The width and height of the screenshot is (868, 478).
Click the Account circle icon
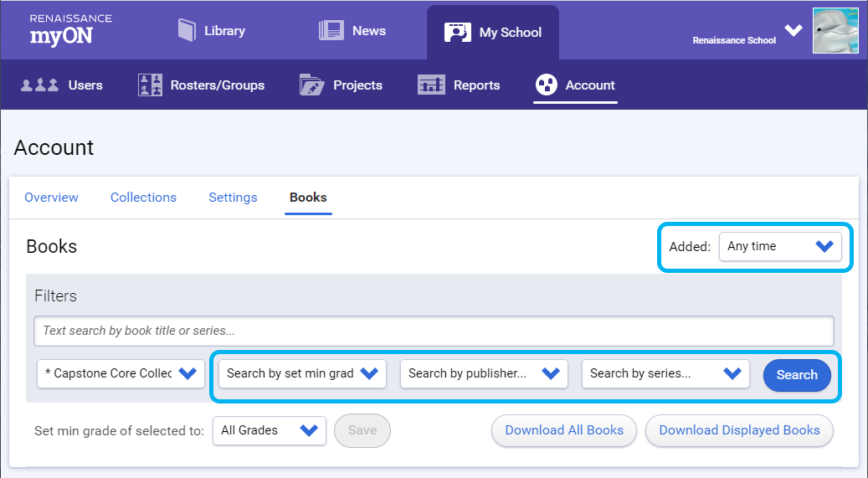pos(546,85)
